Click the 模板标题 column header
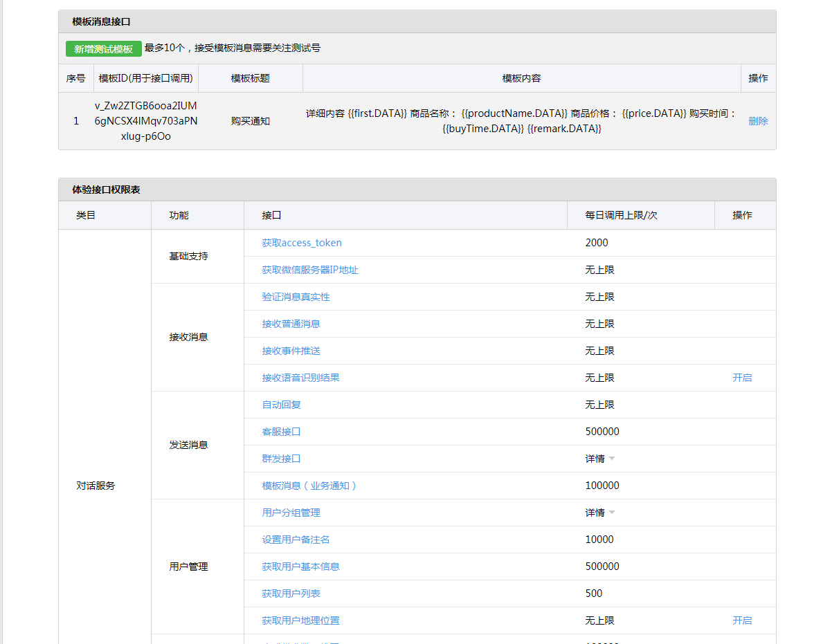Image resolution: width=830 pixels, height=644 pixels. [251, 78]
